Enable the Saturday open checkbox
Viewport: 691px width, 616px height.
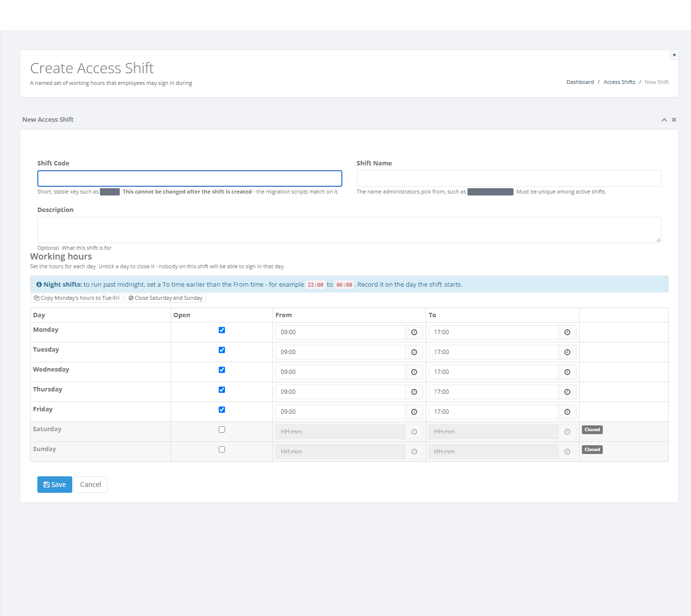222,430
